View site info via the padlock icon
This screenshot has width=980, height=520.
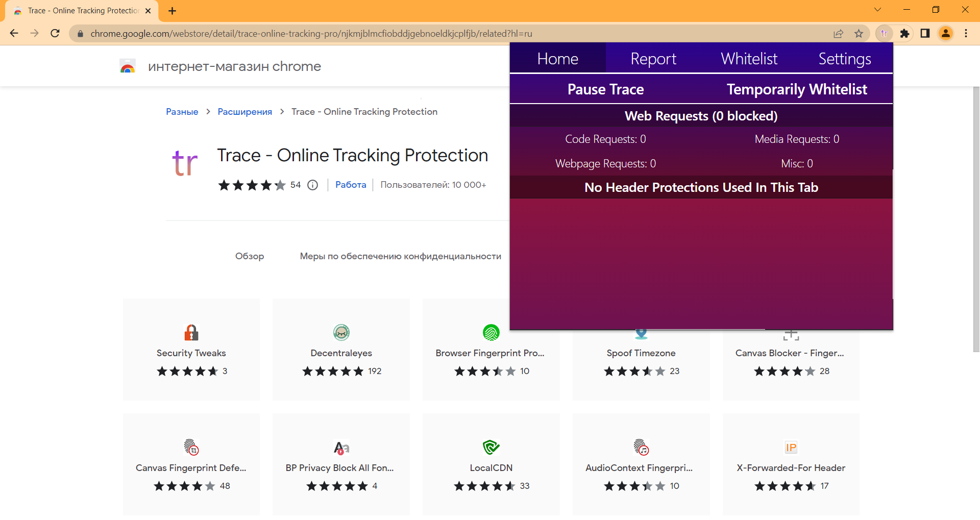pyautogui.click(x=80, y=34)
